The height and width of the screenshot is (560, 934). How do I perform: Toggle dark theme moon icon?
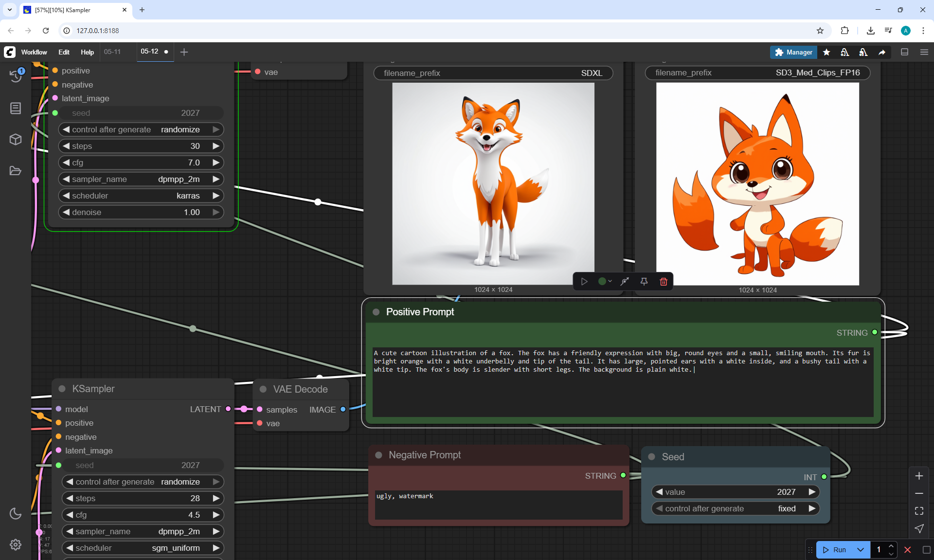16,513
